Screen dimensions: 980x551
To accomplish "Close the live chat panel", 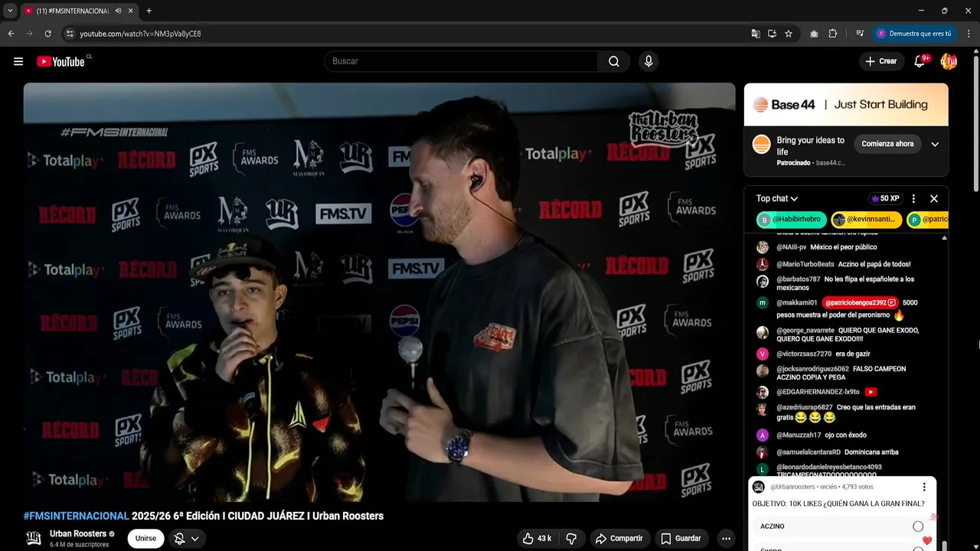I will coord(934,198).
